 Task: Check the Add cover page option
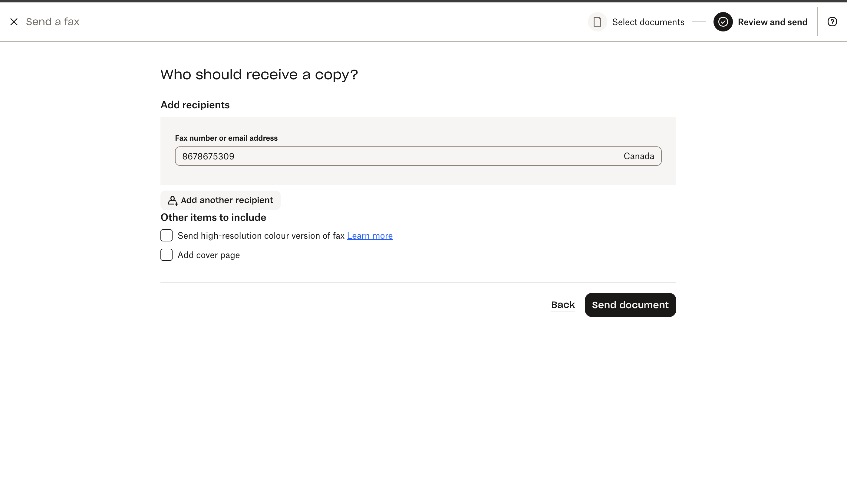pos(166,254)
